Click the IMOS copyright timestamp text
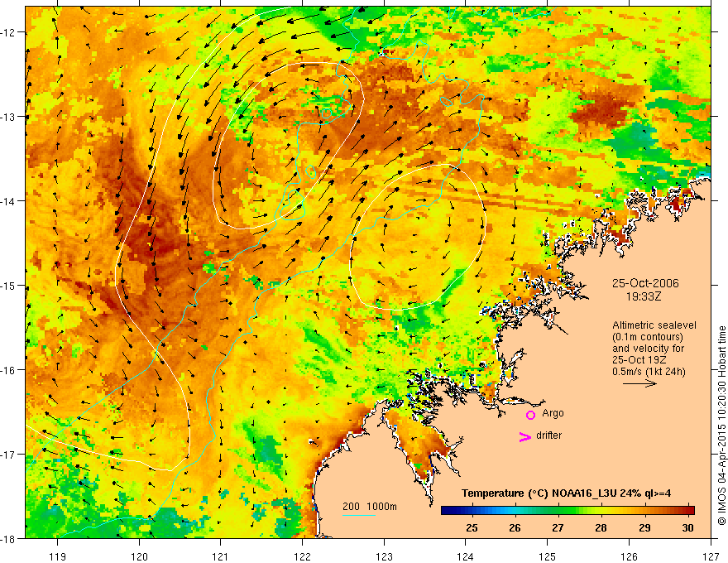This screenshot has width=728, height=563. point(721,426)
